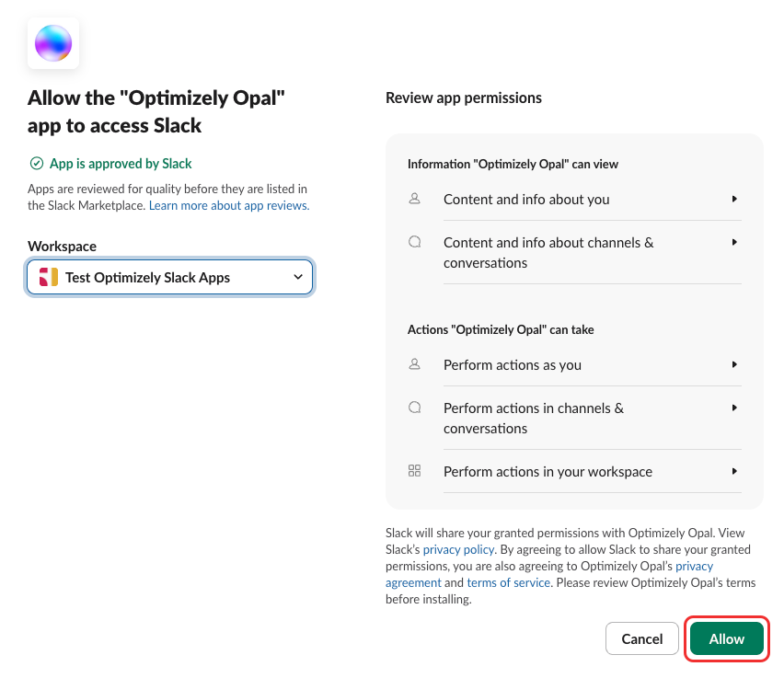The image size is (784, 678).
Task: Expand 'Perform actions in channels & conversations' arrow
Action: 734,408
